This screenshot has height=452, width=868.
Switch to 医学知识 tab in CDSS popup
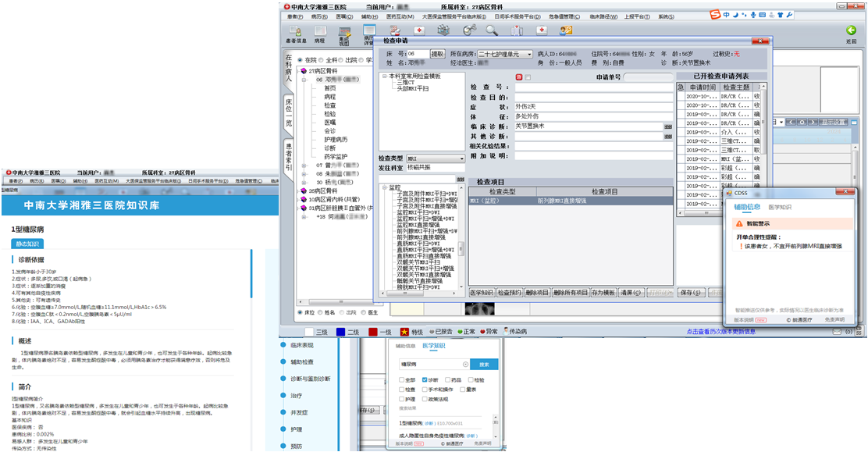click(x=781, y=207)
